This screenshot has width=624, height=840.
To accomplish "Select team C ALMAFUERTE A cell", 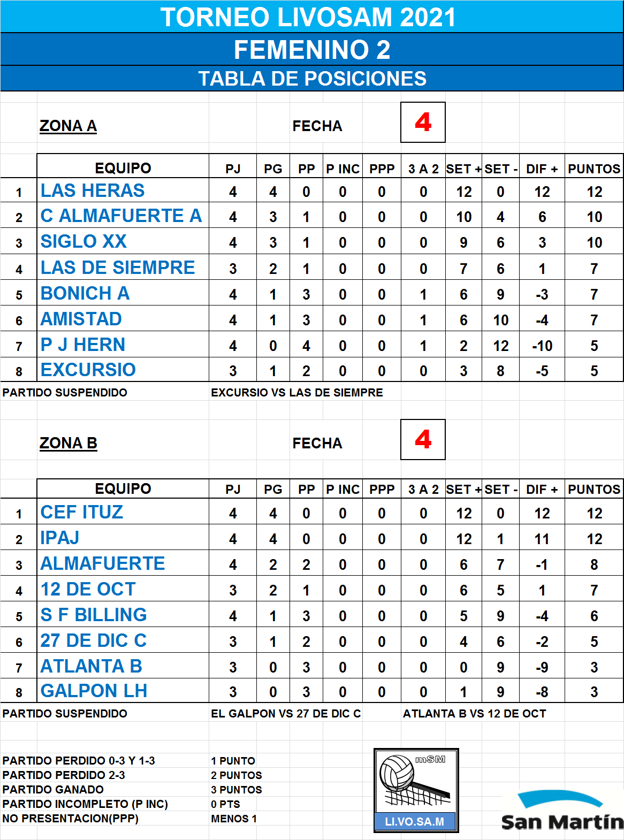I will click(123, 216).
